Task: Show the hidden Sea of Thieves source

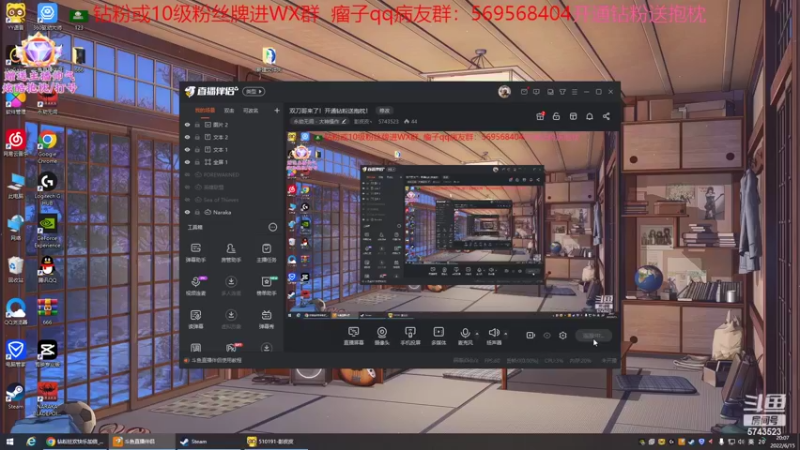Action: [187, 199]
